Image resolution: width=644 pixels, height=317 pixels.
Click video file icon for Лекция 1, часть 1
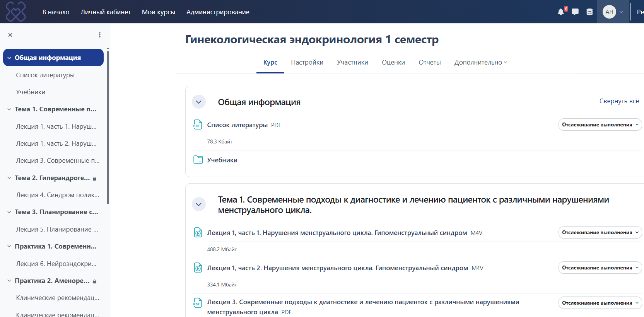coord(198,232)
